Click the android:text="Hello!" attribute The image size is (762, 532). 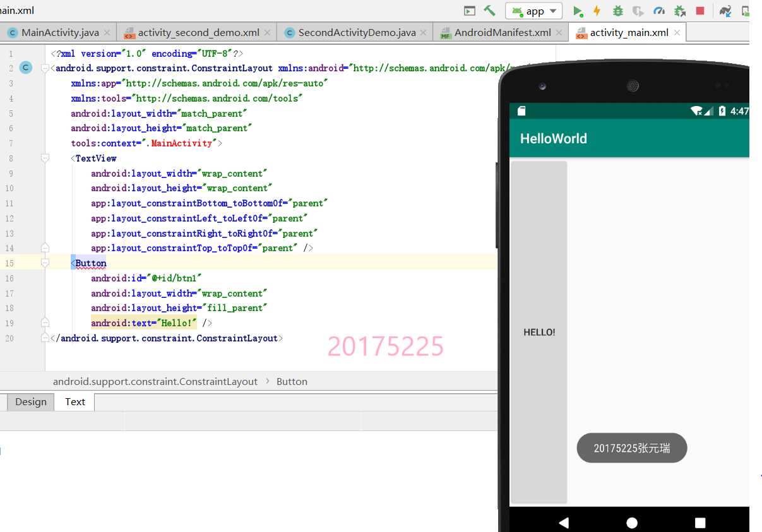tap(144, 323)
